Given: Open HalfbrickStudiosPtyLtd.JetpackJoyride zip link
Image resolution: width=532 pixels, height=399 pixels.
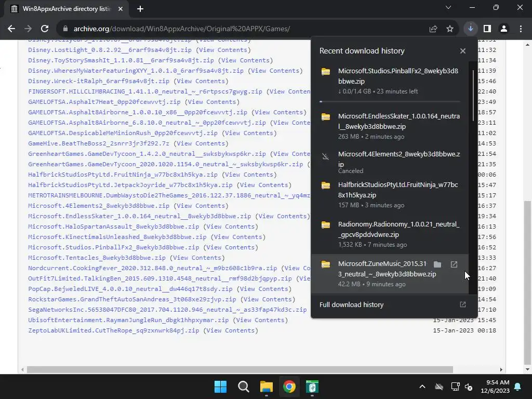Looking at the screenshot, I should click(x=130, y=185).
